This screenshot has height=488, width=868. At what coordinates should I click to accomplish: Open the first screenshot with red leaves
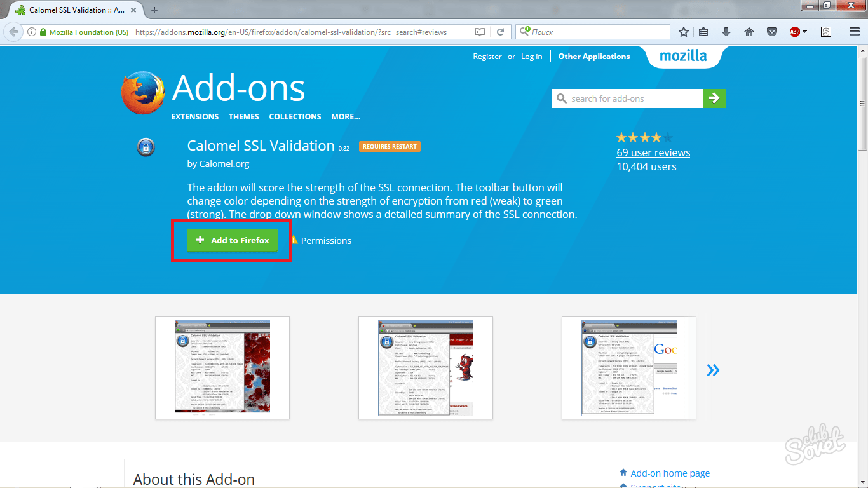pos(222,368)
